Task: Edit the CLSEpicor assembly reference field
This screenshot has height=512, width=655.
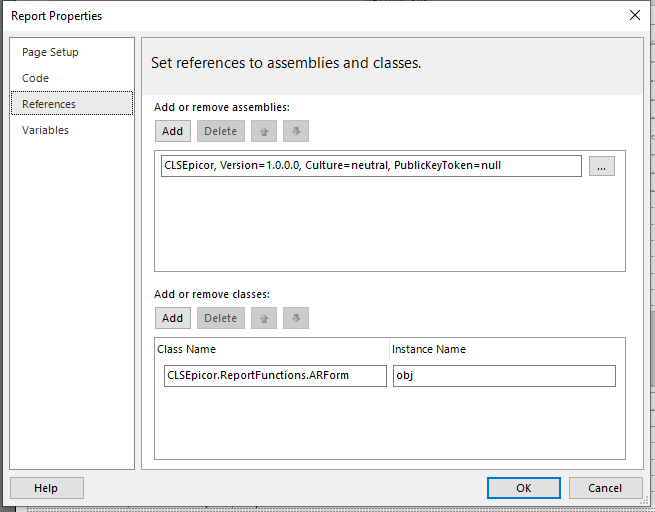Action: click(371, 166)
